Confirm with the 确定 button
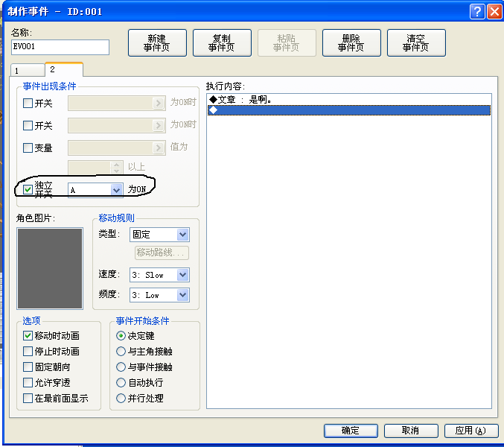 click(x=351, y=431)
